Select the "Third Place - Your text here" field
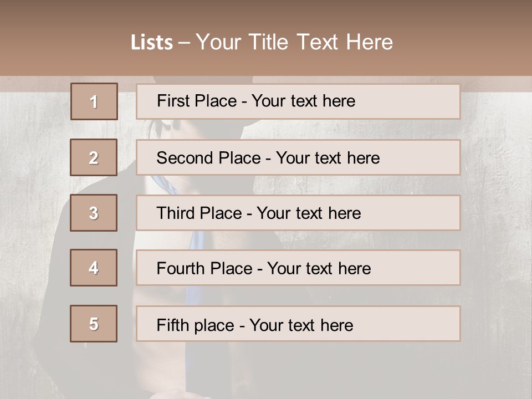This screenshot has width=532, height=399. (298, 213)
